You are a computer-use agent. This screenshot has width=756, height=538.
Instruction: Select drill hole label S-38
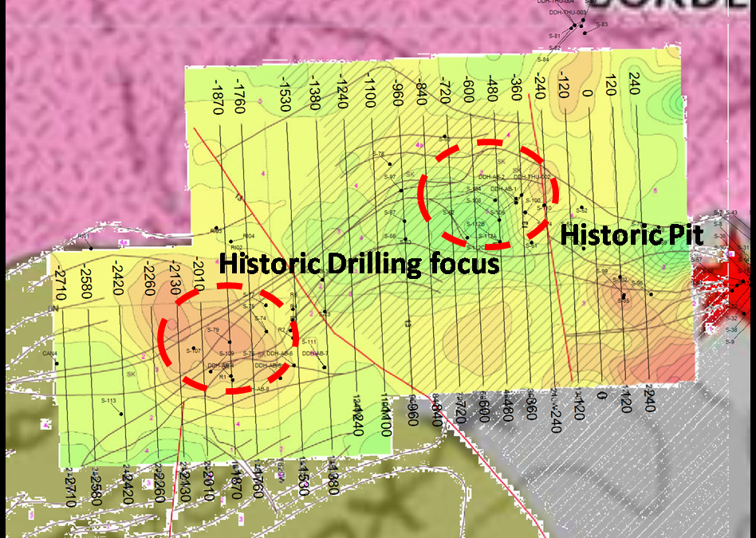pyautogui.click(x=731, y=330)
